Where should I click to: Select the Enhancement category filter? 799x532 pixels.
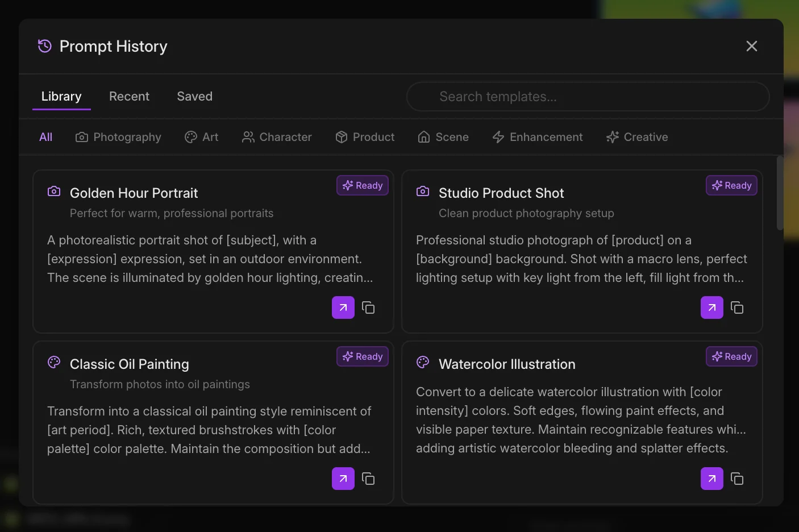(x=538, y=137)
